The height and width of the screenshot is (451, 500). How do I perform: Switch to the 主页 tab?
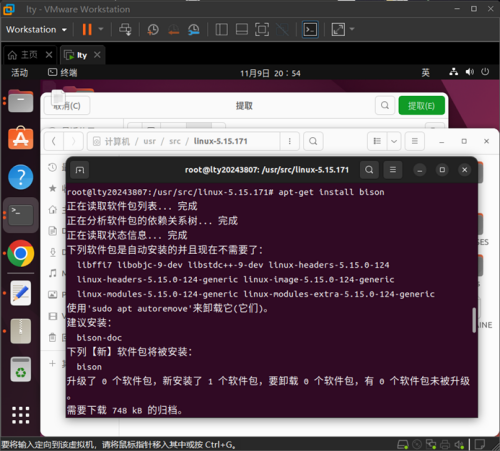[24, 55]
